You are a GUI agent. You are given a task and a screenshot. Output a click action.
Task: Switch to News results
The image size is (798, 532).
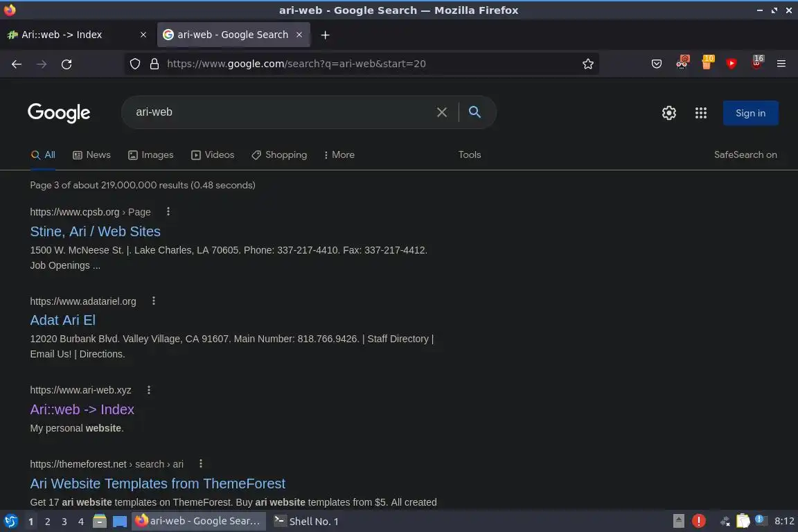tap(91, 154)
